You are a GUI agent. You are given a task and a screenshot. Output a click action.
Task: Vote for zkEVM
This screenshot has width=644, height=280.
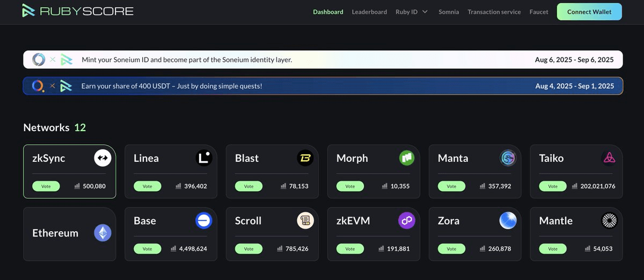pos(350,249)
